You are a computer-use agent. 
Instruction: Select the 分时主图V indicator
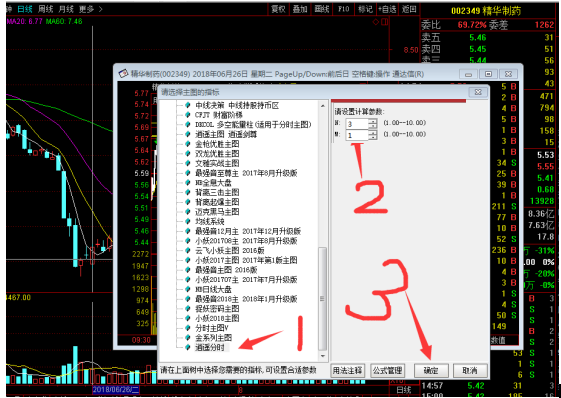[x=211, y=328]
